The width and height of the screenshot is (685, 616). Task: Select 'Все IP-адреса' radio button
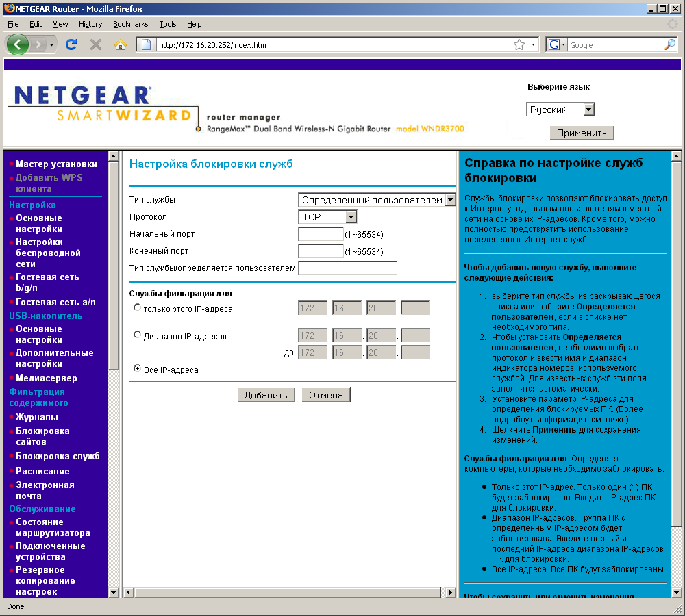pos(137,368)
